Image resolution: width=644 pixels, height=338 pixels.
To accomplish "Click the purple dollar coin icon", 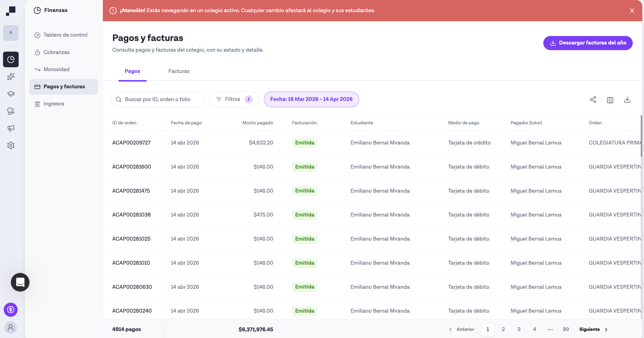I will coord(10,310).
